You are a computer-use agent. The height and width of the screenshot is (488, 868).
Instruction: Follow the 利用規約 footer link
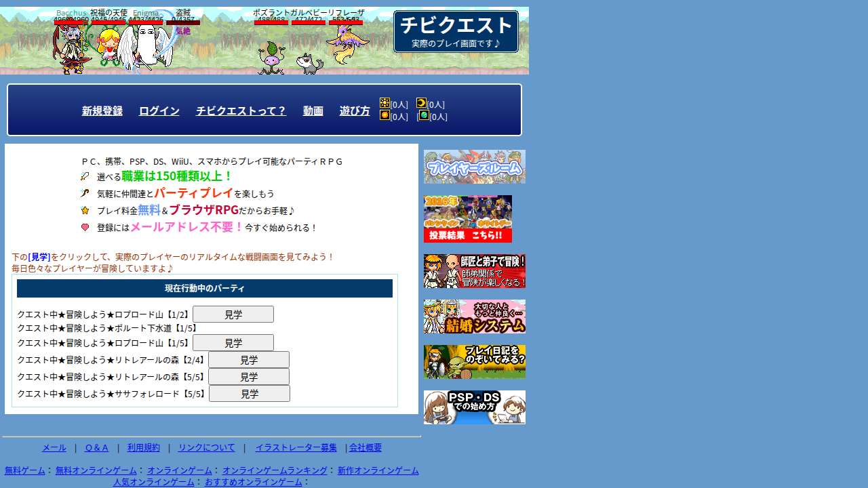pyautogui.click(x=144, y=448)
